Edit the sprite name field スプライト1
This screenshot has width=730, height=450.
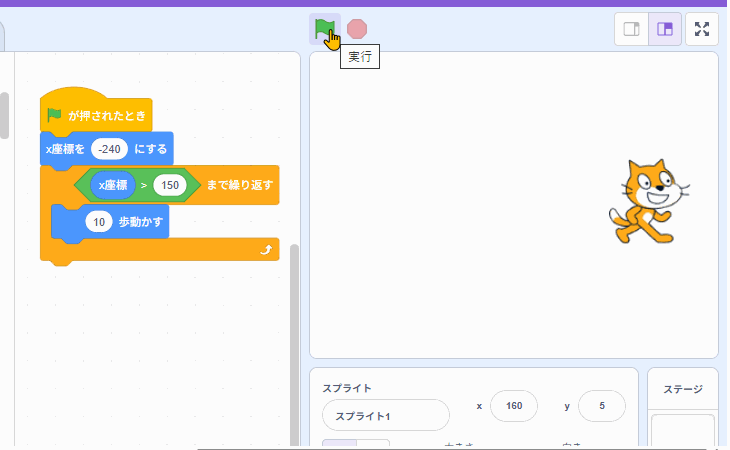(385, 416)
